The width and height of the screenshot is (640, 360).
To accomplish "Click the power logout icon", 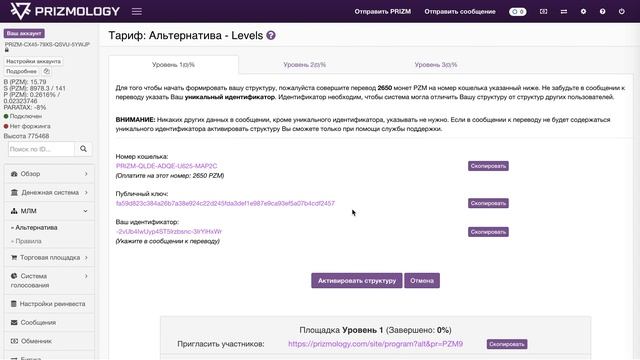I will point(622,11).
